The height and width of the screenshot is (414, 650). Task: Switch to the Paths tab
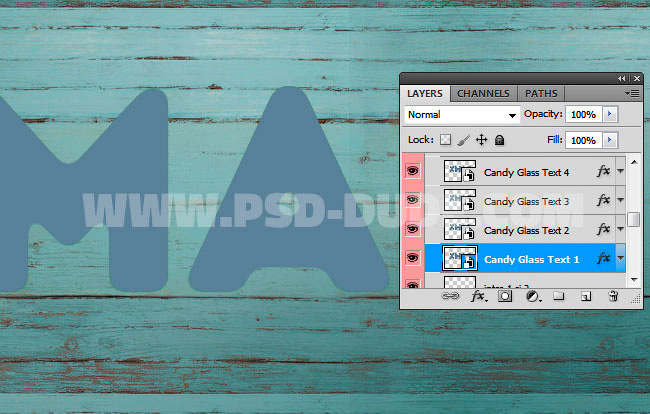pyautogui.click(x=541, y=93)
